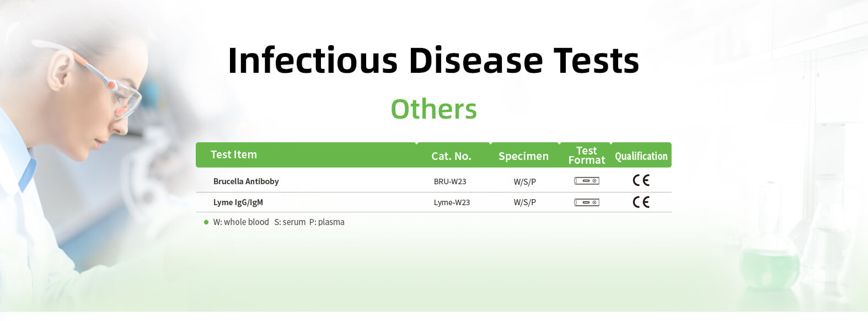Image resolution: width=868 pixels, height=321 pixels.
Task: Click W/S/P specimen in Lyme row
Action: coord(525,202)
